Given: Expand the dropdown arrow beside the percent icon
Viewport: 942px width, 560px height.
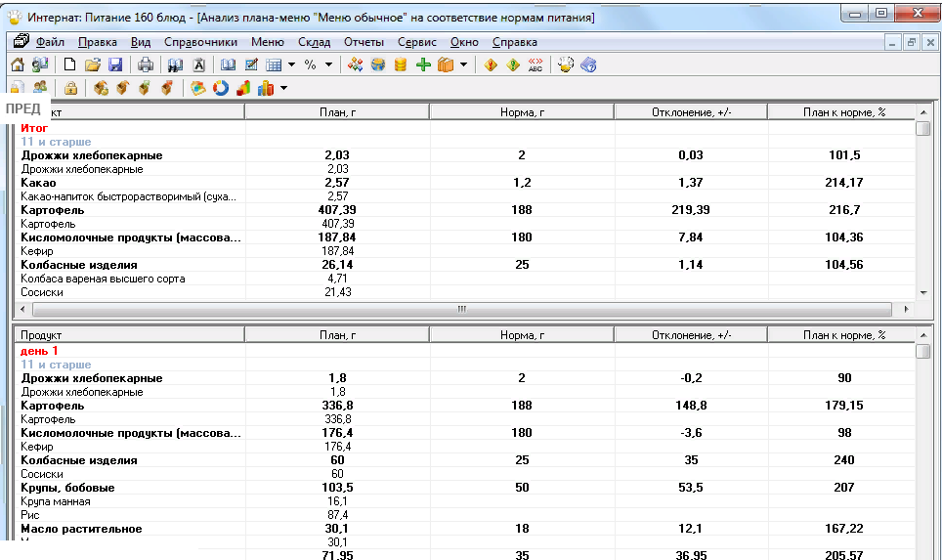Looking at the screenshot, I should 328,65.
